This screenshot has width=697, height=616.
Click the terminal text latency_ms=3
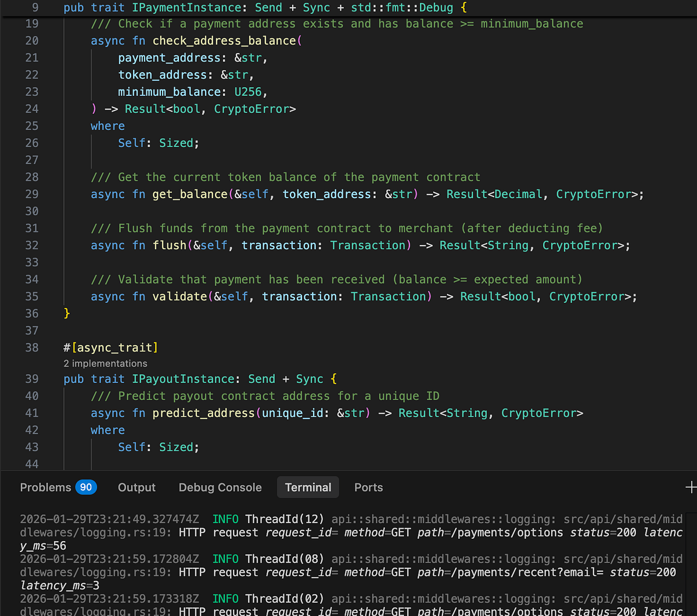tap(60, 586)
